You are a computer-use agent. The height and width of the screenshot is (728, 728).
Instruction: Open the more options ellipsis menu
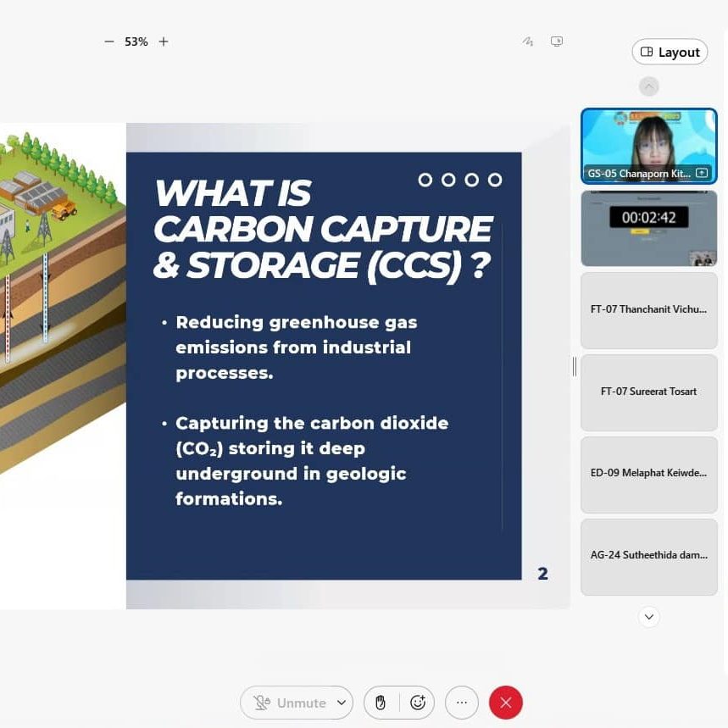462,703
